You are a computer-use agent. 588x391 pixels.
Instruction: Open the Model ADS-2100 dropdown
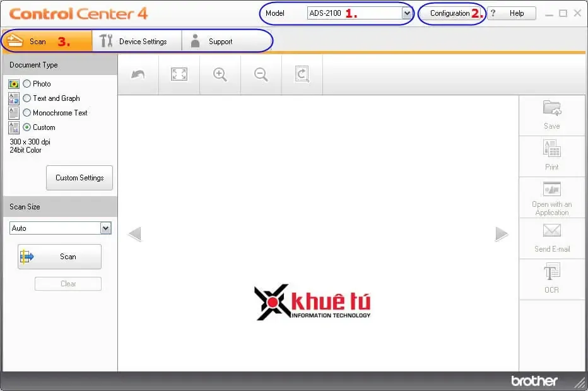[406, 13]
